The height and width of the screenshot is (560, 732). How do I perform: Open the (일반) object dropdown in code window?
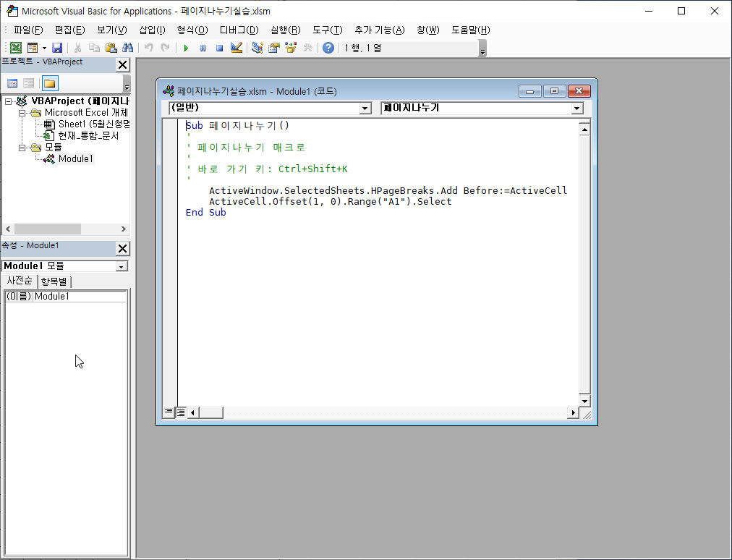tap(365, 109)
